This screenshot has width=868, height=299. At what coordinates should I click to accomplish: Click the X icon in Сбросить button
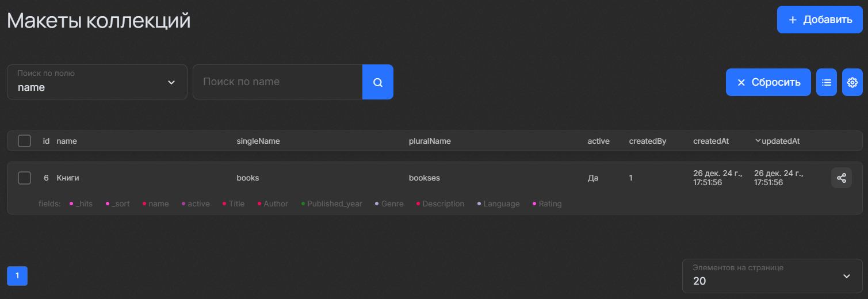click(741, 82)
